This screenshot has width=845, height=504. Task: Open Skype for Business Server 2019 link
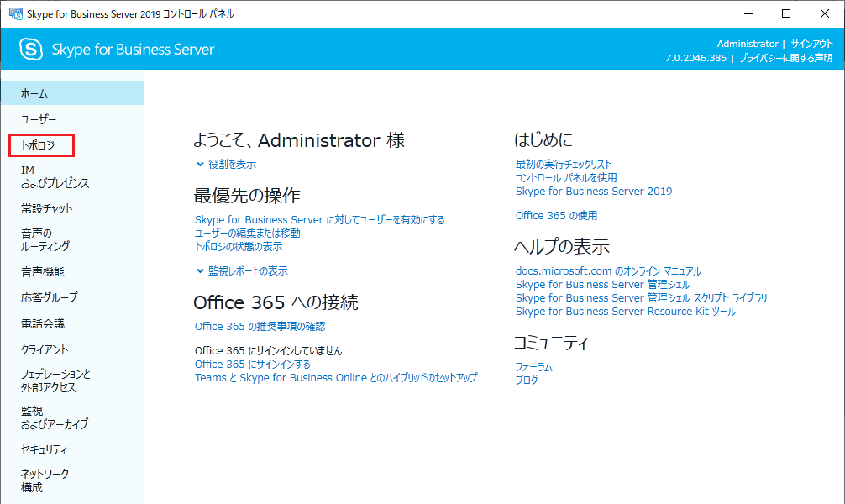[x=594, y=192]
